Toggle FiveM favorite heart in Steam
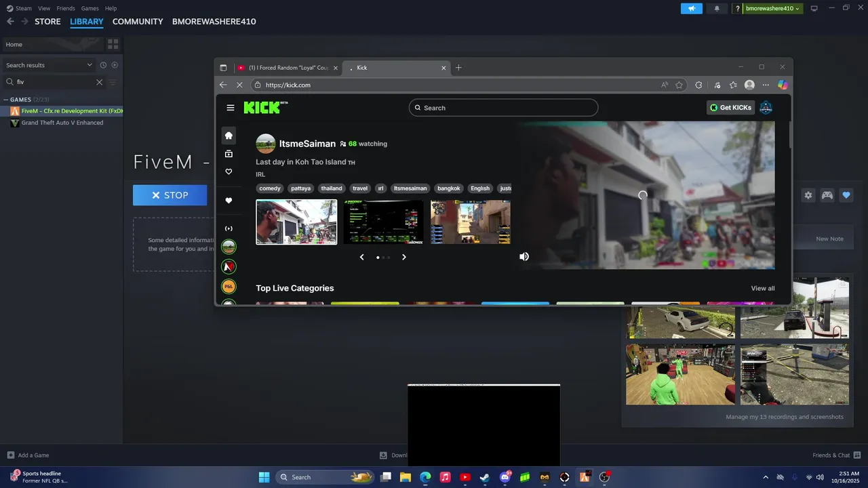This screenshot has width=868, height=488. point(846,195)
